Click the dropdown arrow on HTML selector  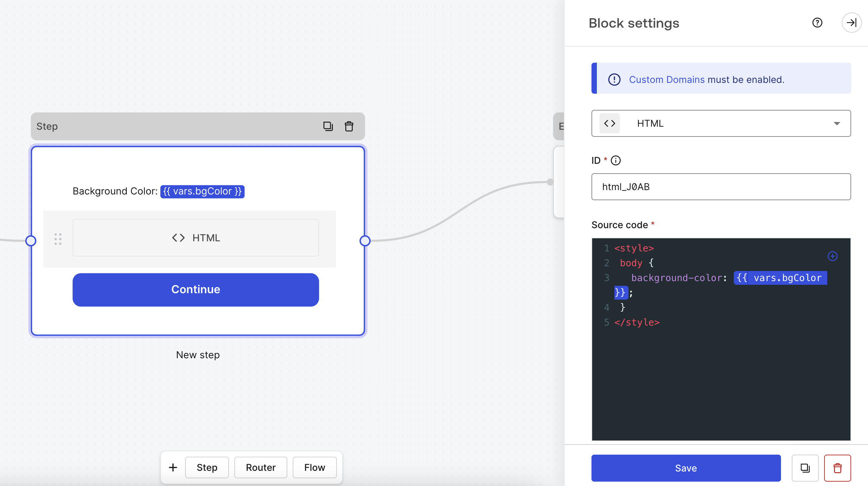pyautogui.click(x=837, y=124)
